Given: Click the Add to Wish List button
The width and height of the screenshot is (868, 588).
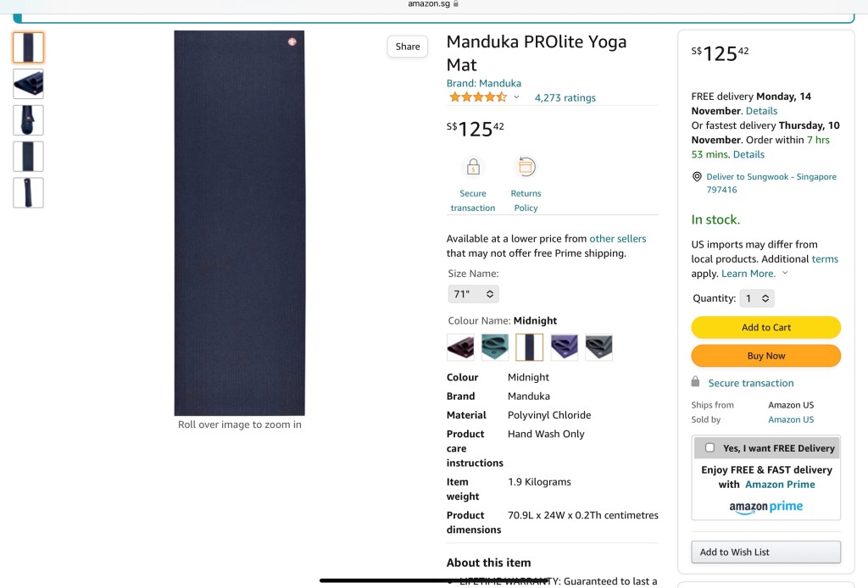Looking at the screenshot, I should pos(766,552).
